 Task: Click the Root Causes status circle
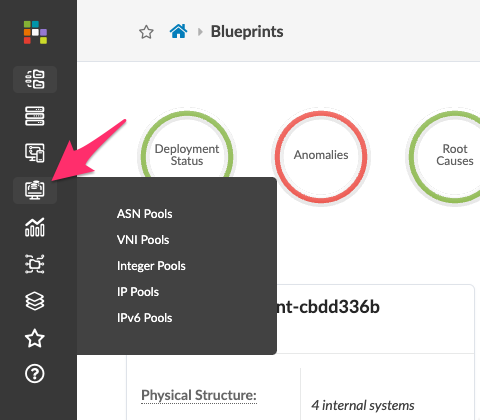click(451, 157)
